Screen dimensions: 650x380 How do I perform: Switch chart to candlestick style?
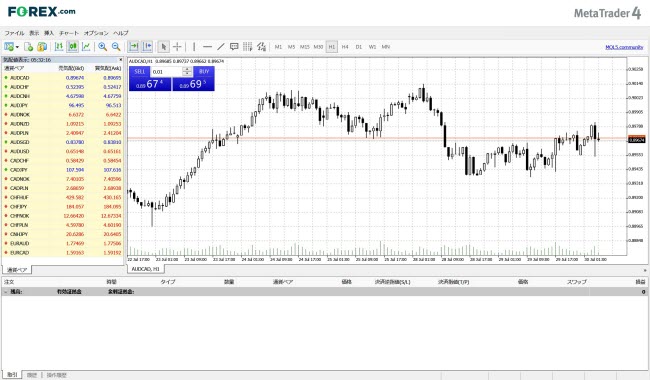coord(73,47)
